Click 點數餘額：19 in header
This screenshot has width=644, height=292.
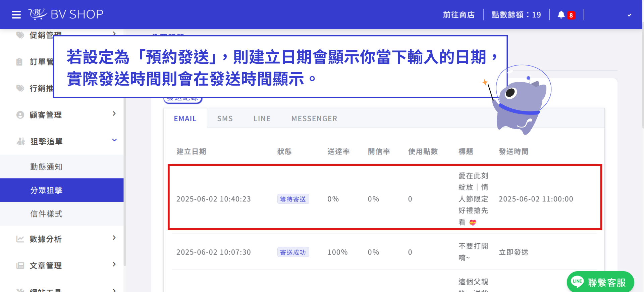(x=516, y=15)
